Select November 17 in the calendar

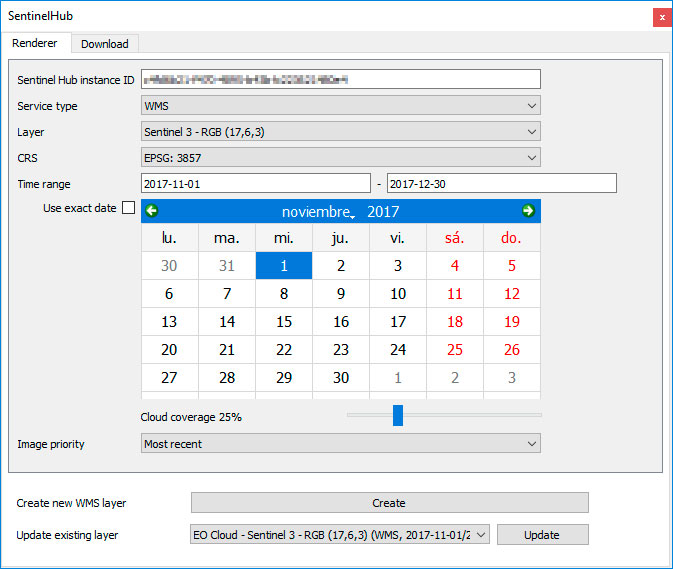(x=398, y=321)
